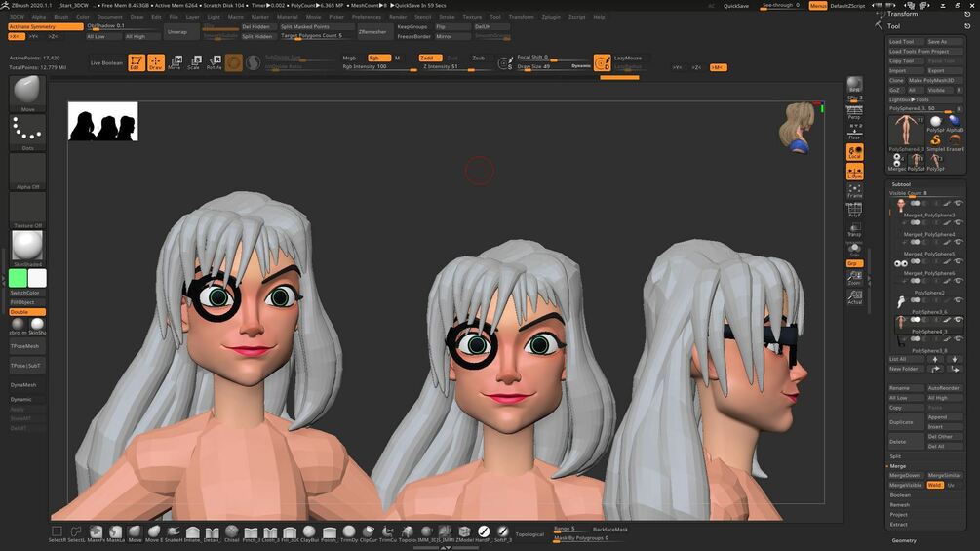Open the Stroke menu
This screenshot has height=551, width=980.
(447, 17)
